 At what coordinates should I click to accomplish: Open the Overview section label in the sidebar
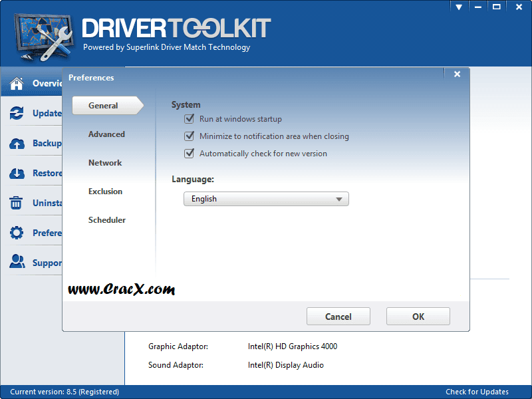coord(47,84)
